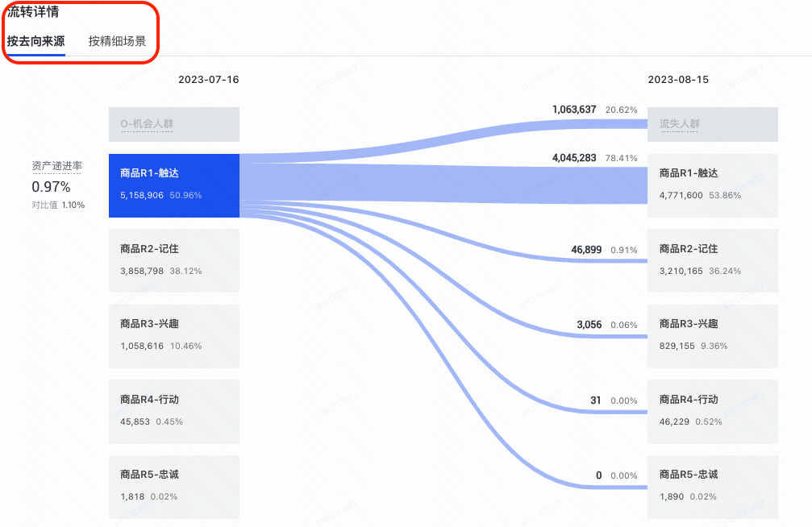Click the 2023-08-15 date header
This screenshot has height=527, width=812.
pyautogui.click(x=678, y=80)
